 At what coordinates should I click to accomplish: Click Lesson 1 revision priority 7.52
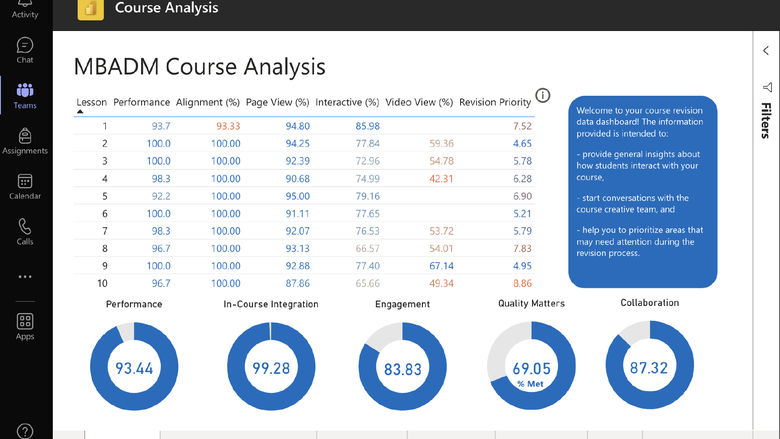522,126
